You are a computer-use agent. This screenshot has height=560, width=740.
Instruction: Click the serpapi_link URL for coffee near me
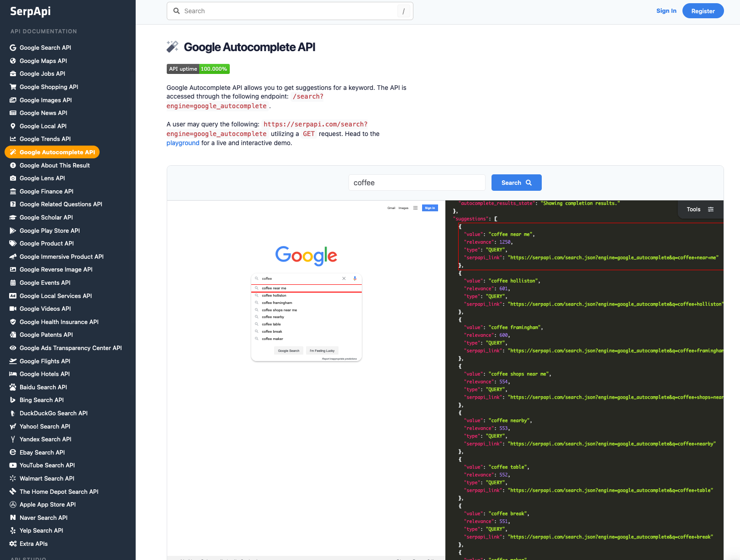614,257
